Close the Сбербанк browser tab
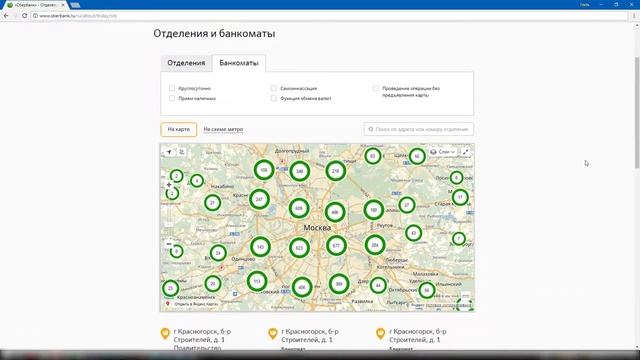 tap(63, 5)
